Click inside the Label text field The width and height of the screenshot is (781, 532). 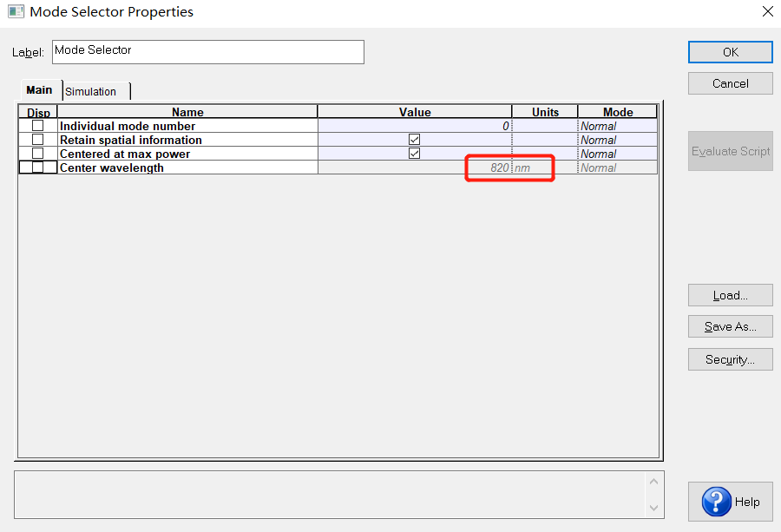pos(207,52)
